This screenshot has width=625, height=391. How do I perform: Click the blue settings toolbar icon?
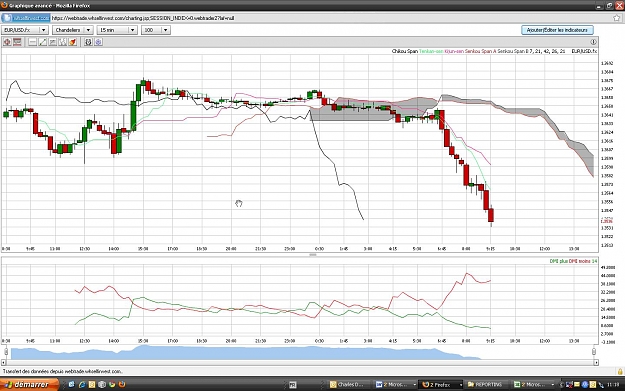click(x=98, y=42)
